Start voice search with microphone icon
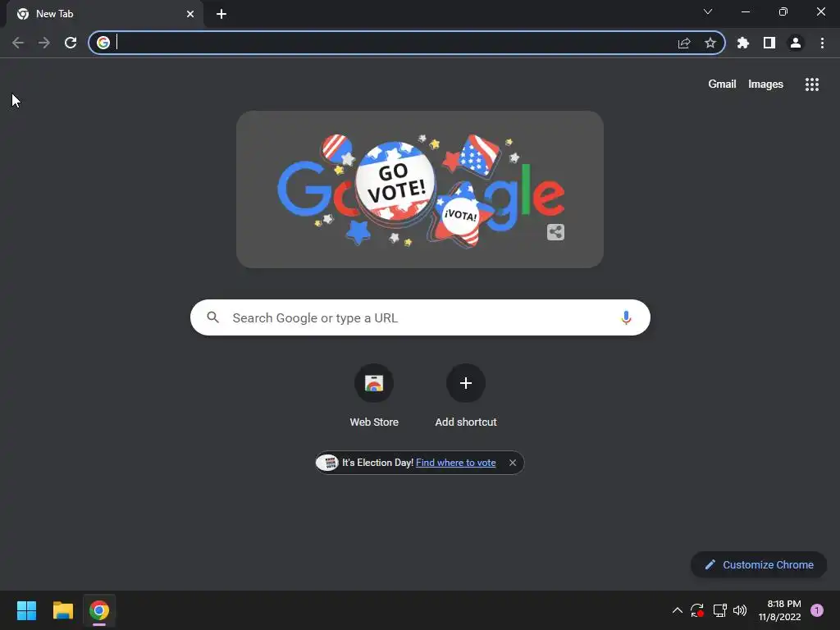Viewport: 840px width, 630px height. click(x=626, y=317)
